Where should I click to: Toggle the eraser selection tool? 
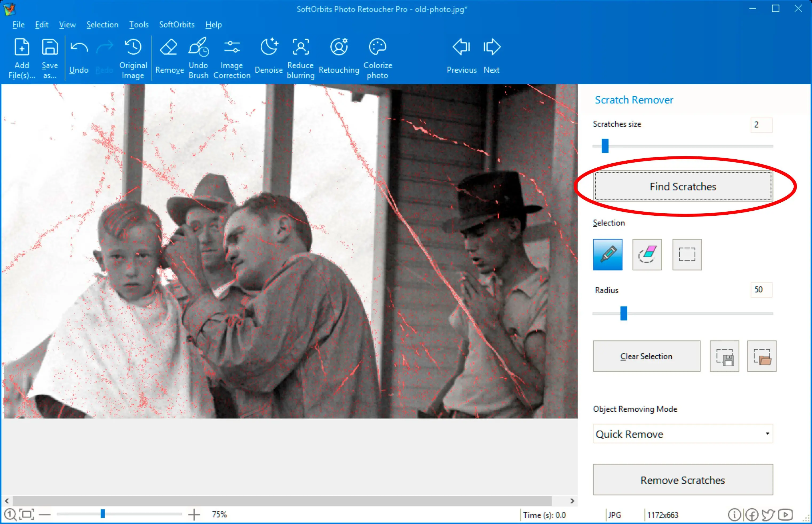(647, 255)
